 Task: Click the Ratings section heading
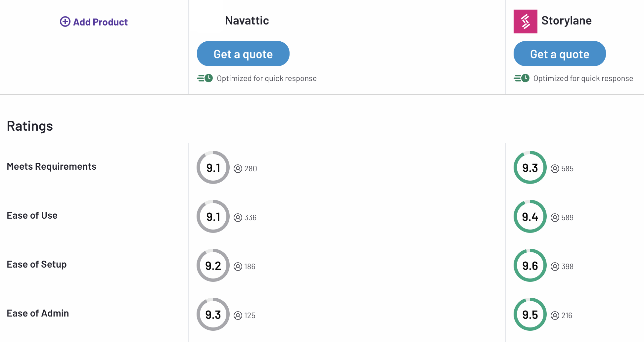coord(30,126)
